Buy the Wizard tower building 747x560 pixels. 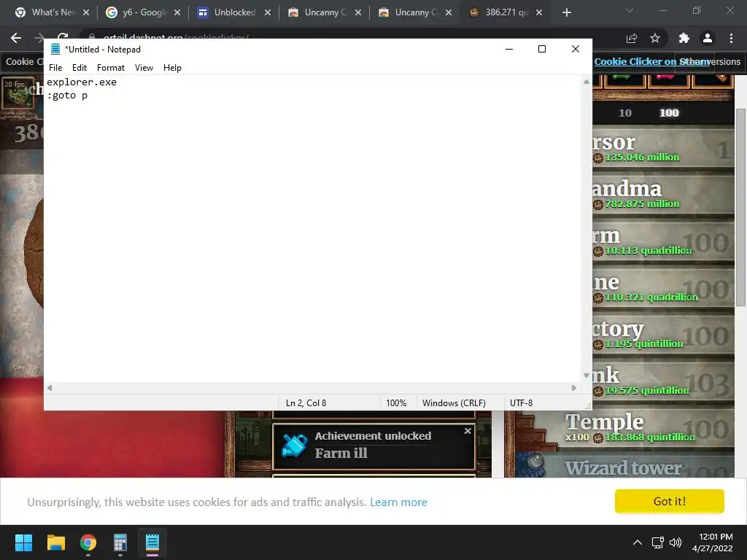625,465
